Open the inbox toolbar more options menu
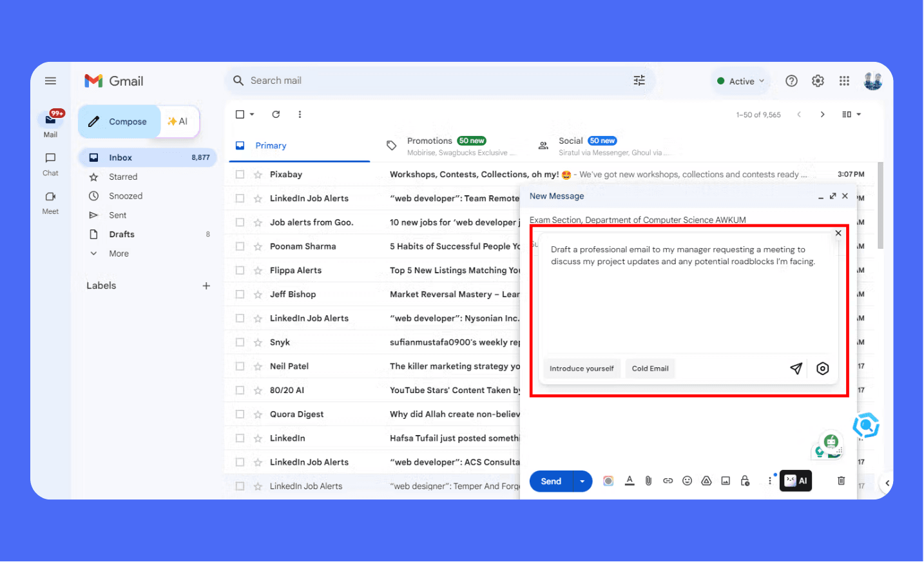The image size is (924, 562). click(300, 114)
